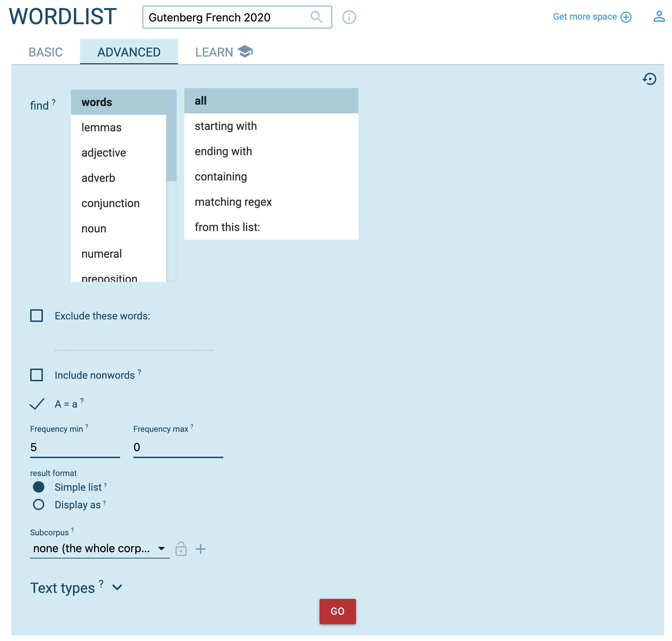Open help tooltip for Frequency min
This screenshot has height=641, width=672.
[87, 426]
